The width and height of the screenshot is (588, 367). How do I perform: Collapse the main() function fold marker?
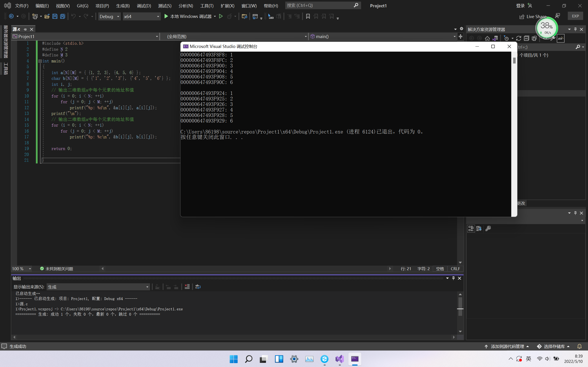40,61
